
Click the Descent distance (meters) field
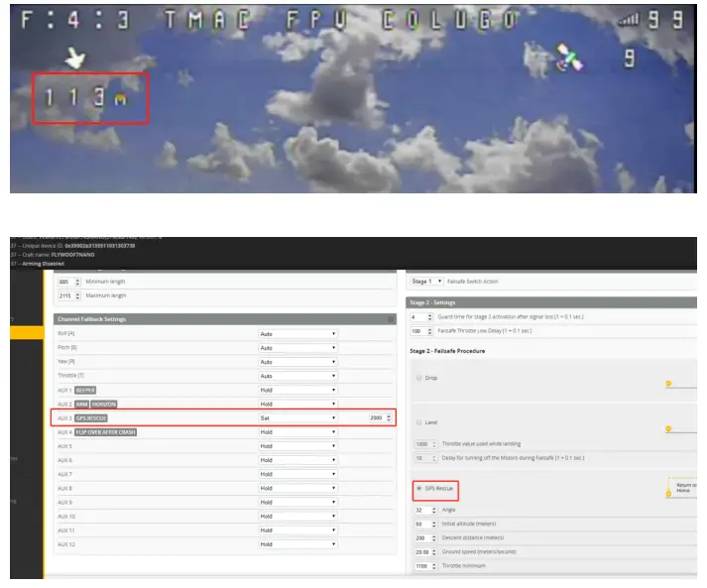pos(426,538)
